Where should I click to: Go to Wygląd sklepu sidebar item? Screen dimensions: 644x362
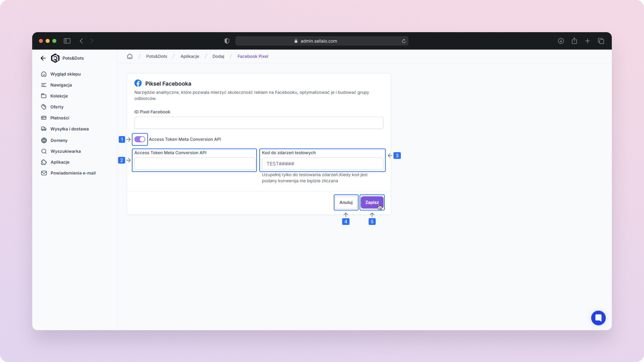[65, 74]
